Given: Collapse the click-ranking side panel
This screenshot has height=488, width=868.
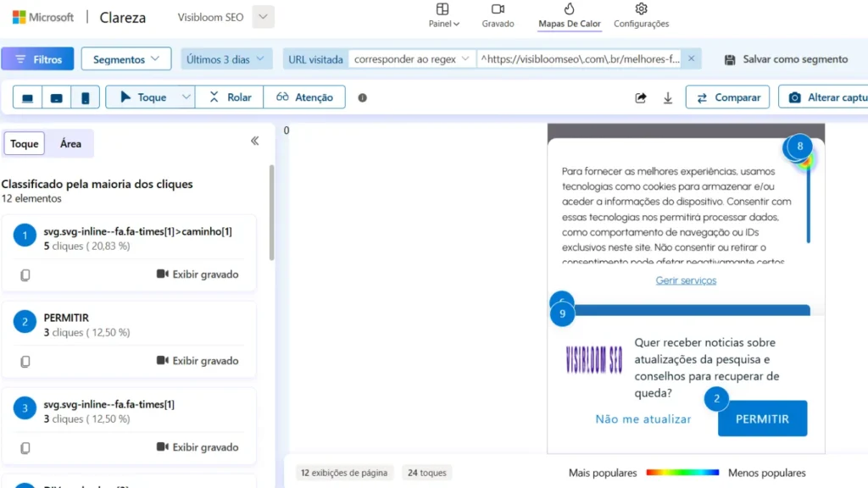Looking at the screenshot, I should [x=254, y=141].
